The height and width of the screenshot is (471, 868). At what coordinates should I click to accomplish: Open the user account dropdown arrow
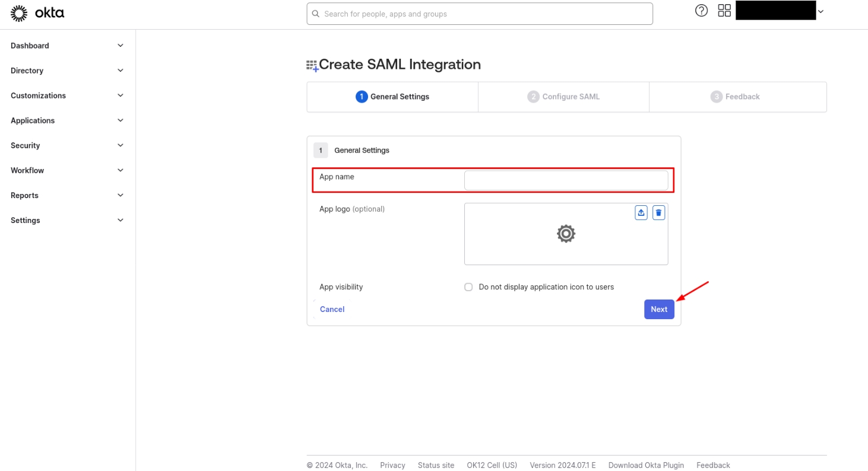click(821, 11)
